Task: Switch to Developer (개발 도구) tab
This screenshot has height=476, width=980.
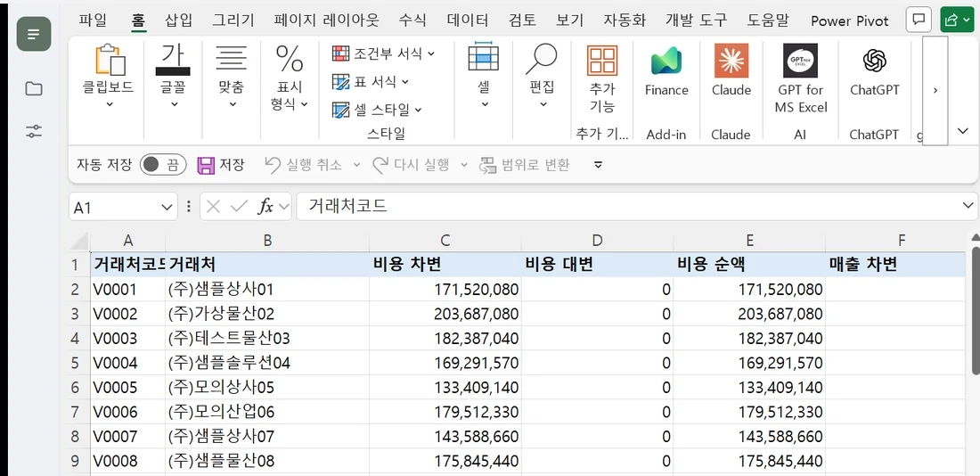Action: [x=697, y=21]
